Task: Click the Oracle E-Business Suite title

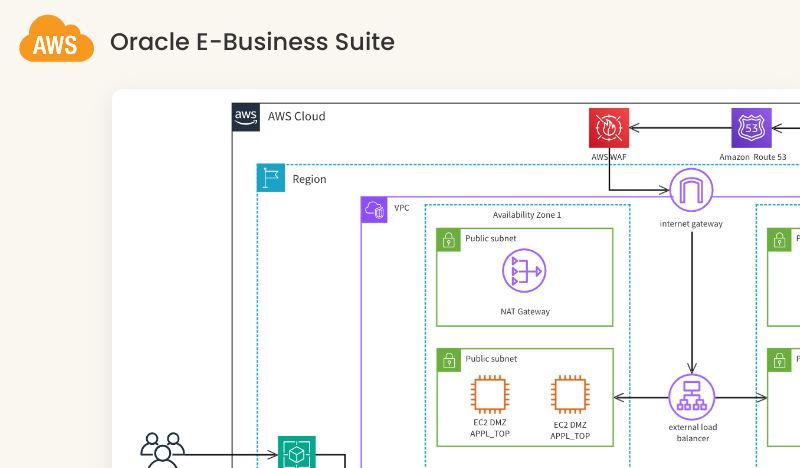Action: point(253,42)
